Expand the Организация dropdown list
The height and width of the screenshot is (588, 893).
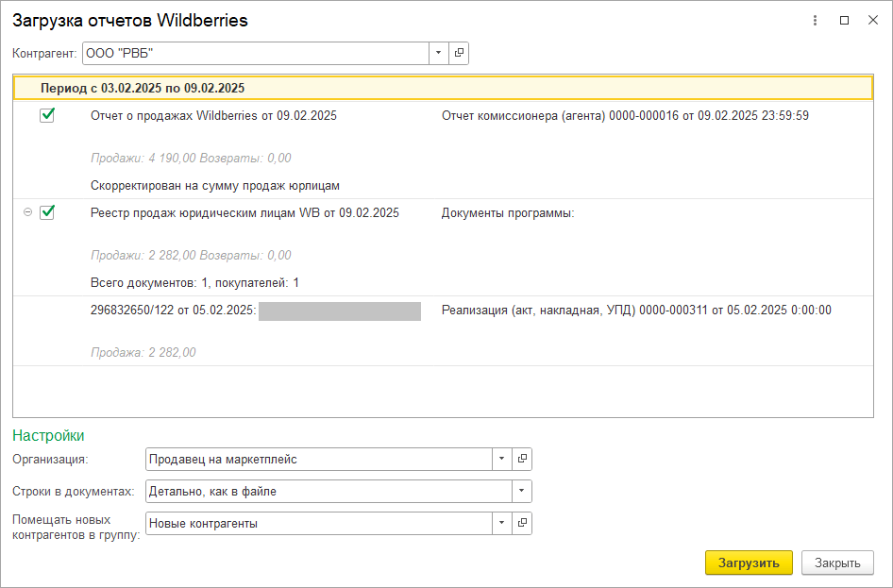502,460
